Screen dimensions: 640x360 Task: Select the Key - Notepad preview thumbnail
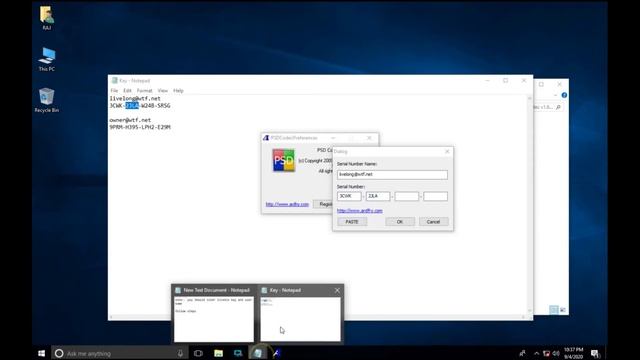[x=300, y=313]
